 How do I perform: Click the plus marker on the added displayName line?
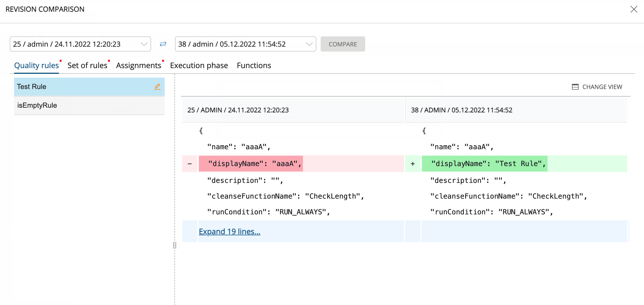413,164
